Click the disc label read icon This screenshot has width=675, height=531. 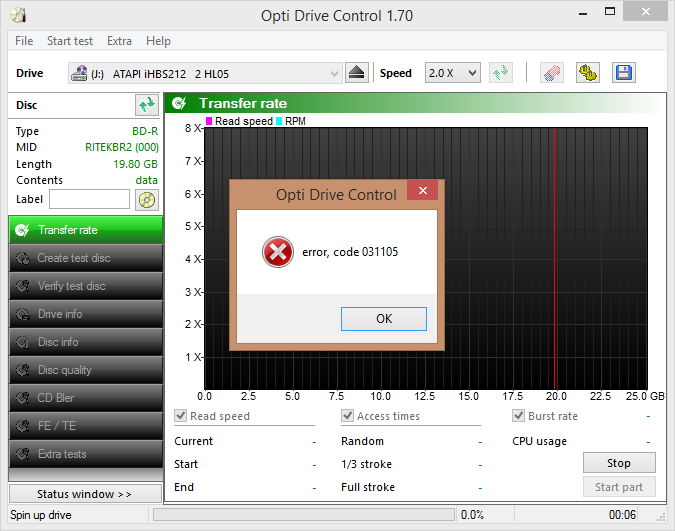click(x=147, y=200)
